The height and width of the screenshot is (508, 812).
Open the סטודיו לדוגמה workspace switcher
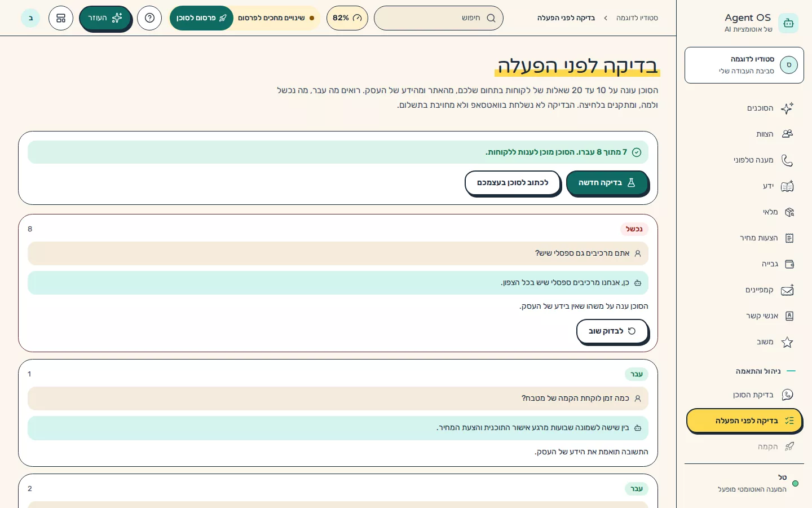click(744, 65)
